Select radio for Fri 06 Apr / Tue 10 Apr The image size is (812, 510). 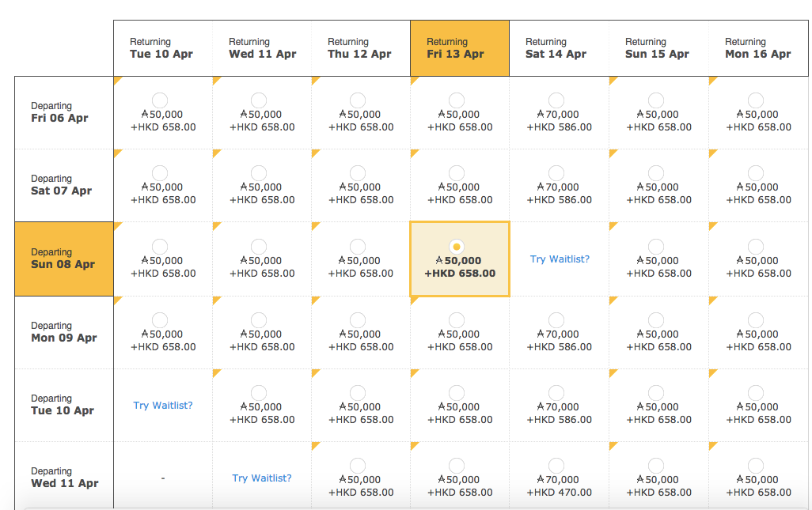tap(159, 100)
